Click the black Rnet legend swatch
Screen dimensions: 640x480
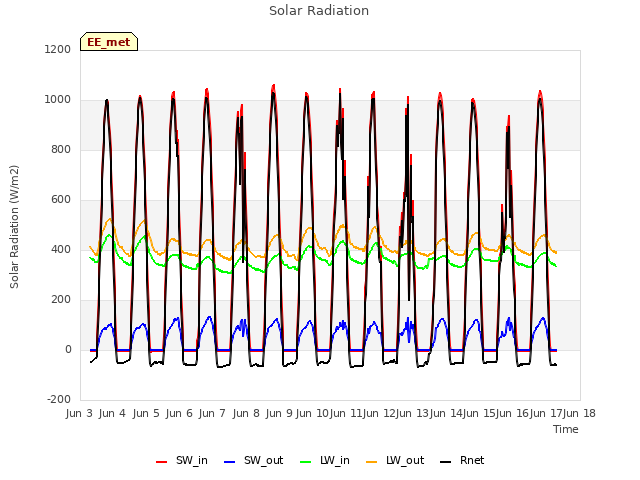[446, 462]
